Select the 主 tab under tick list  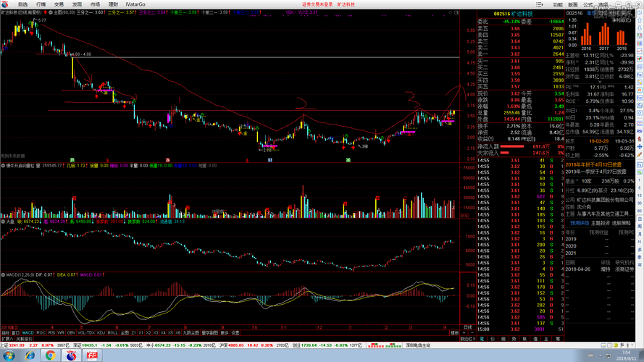click(546, 339)
